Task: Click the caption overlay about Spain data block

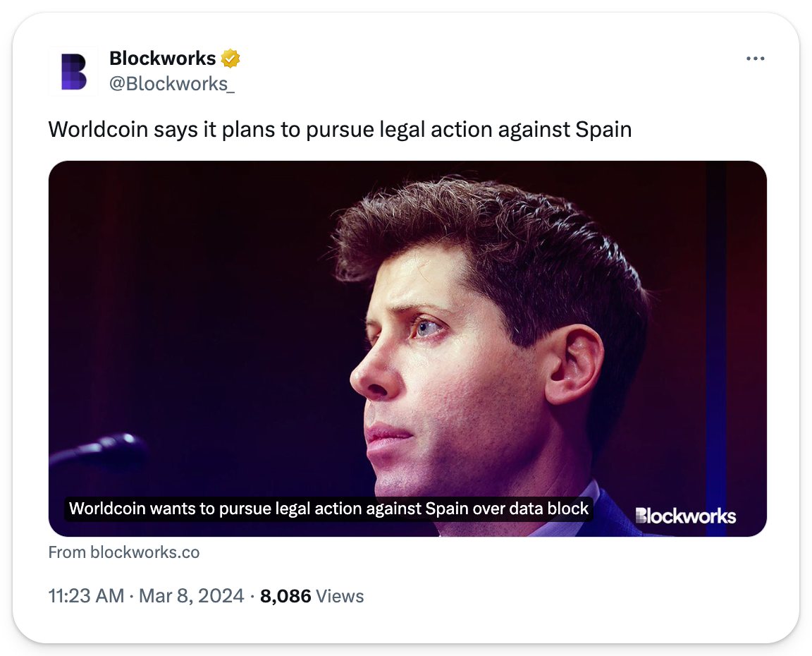Action: click(x=329, y=509)
